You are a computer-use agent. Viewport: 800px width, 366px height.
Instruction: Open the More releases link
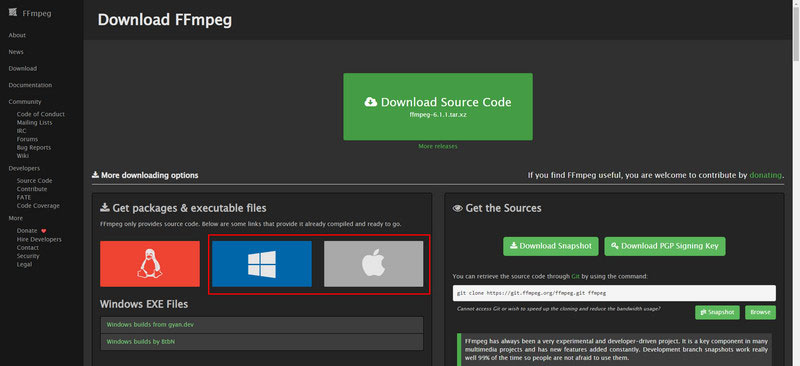(438, 147)
